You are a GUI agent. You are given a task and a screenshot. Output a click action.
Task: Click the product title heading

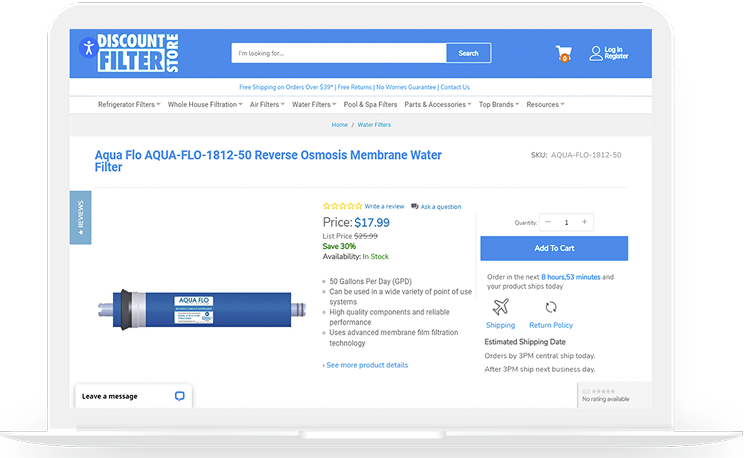pos(268,161)
